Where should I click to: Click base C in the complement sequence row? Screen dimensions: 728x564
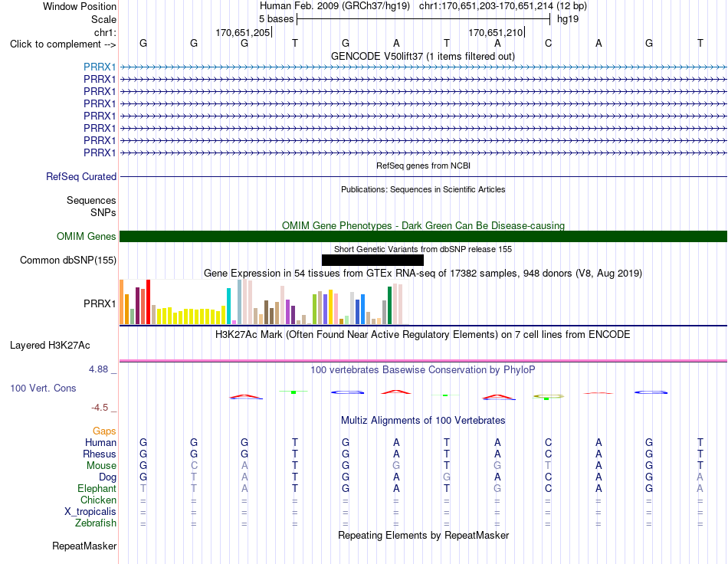coord(548,43)
